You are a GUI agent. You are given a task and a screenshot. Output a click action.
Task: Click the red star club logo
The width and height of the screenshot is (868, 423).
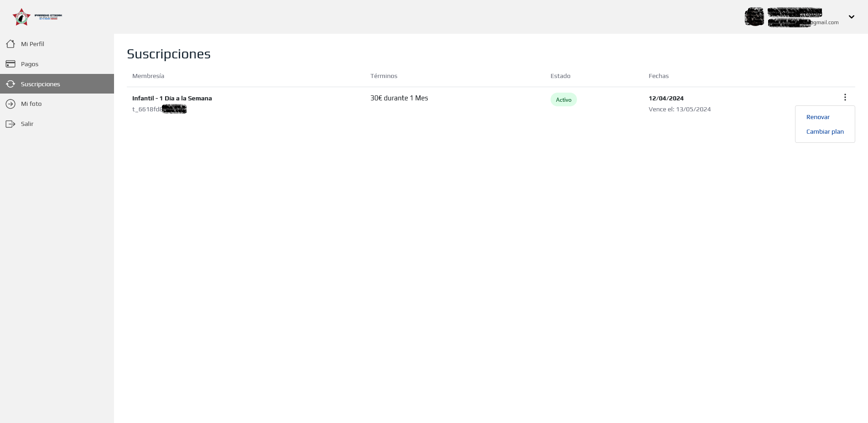coord(21,17)
